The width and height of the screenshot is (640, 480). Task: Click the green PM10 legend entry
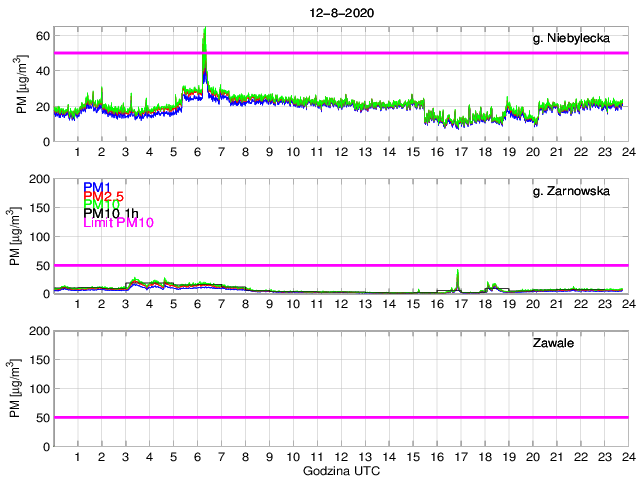[x=102, y=205]
